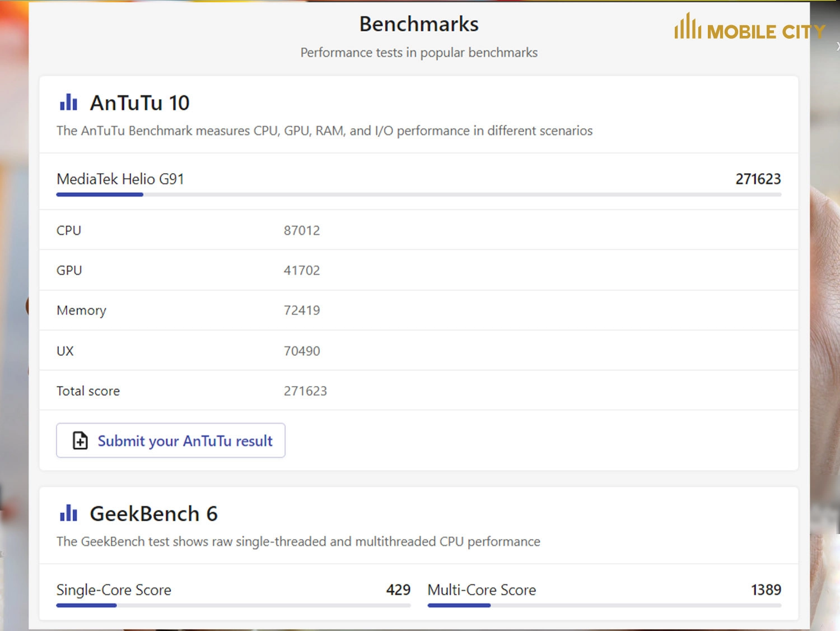Submit your AnTuTu result
This screenshot has height=631, width=840.
tap(170, 440)
